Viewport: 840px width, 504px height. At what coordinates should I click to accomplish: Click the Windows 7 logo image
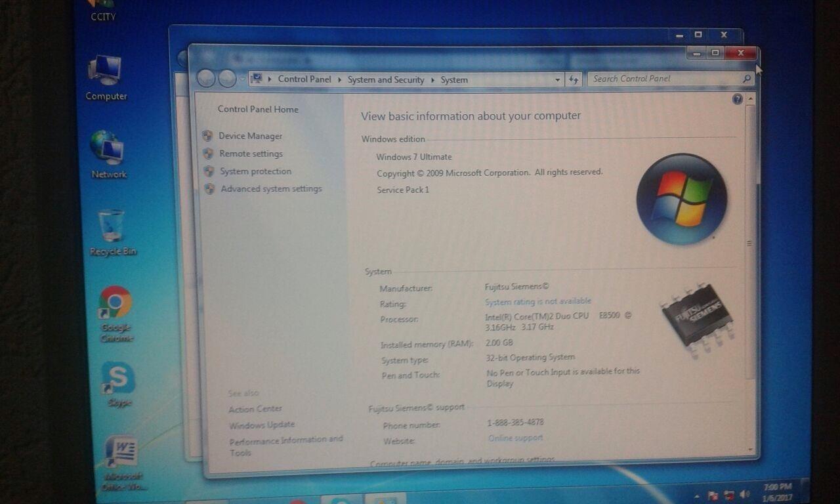click(682, 199)
